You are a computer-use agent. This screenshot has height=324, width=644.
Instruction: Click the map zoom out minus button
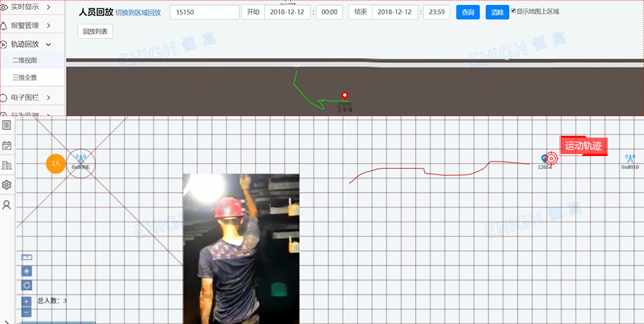click(x=27, y=312)
